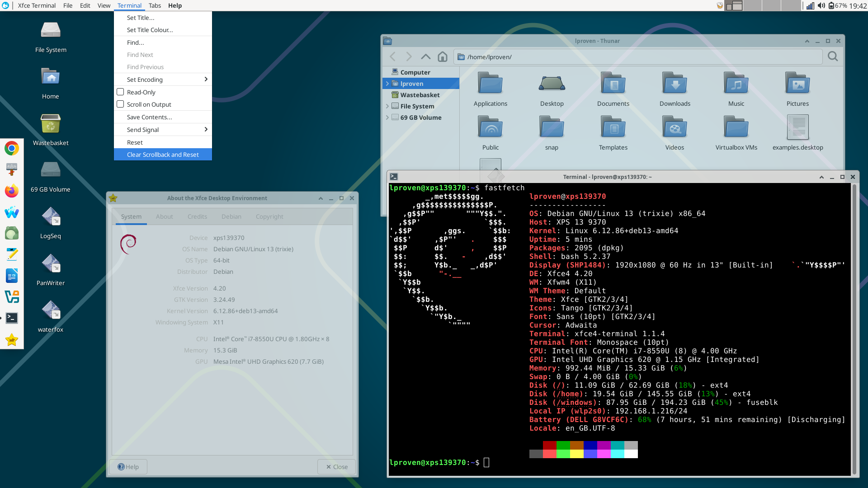Click the Thunar location path field
The height and width of the screenshot is (488, 868).
pyautogui.click(x=638, y=56)
